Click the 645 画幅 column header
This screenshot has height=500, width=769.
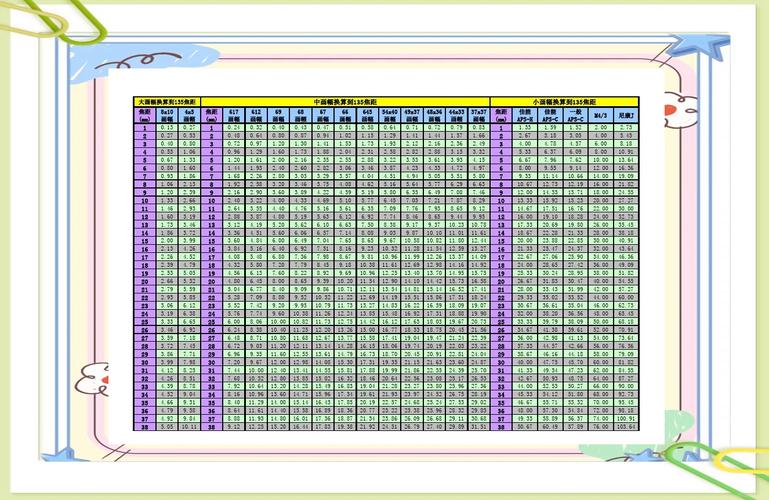coord(367,115)
